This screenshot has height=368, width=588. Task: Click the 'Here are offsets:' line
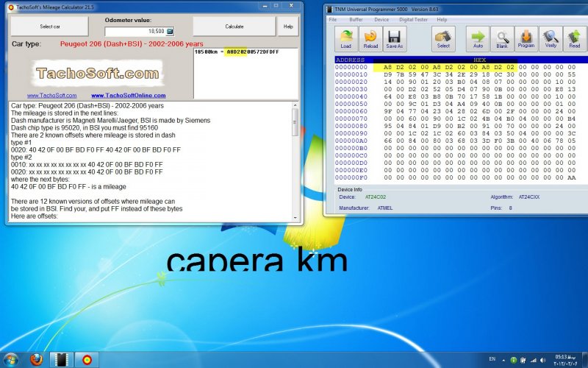click(34, 216)
